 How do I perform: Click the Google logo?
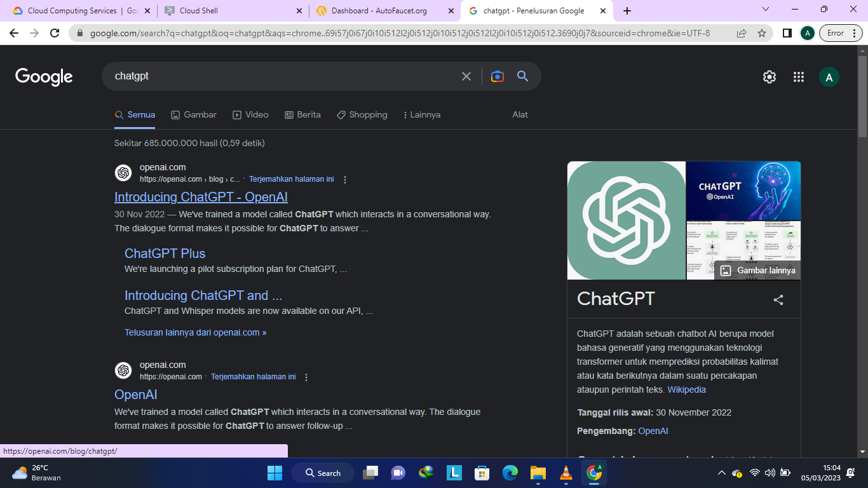point(44,77)
